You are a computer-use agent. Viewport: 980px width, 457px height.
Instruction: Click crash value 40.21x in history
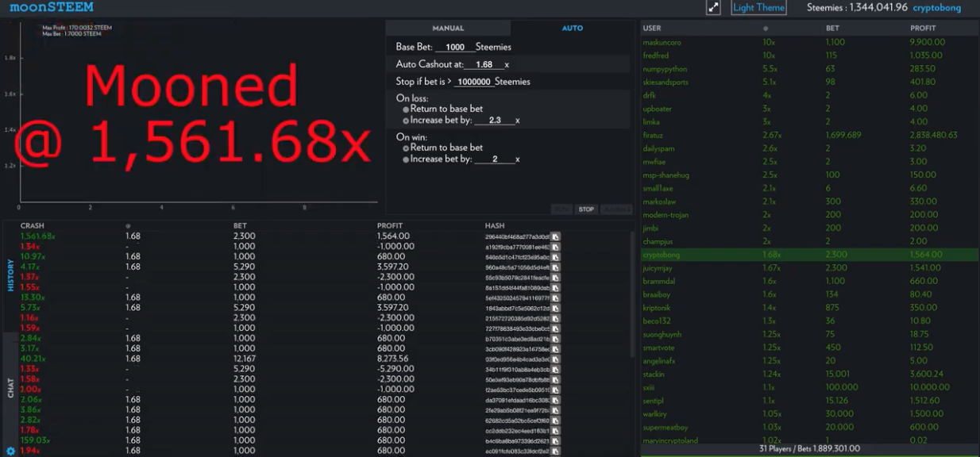pos(33,359)
